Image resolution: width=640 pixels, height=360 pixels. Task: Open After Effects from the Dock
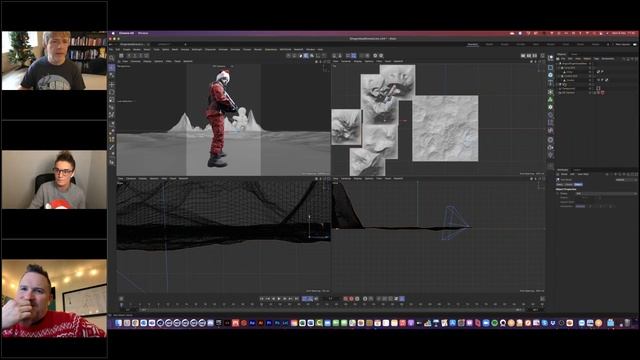[252, 323]
